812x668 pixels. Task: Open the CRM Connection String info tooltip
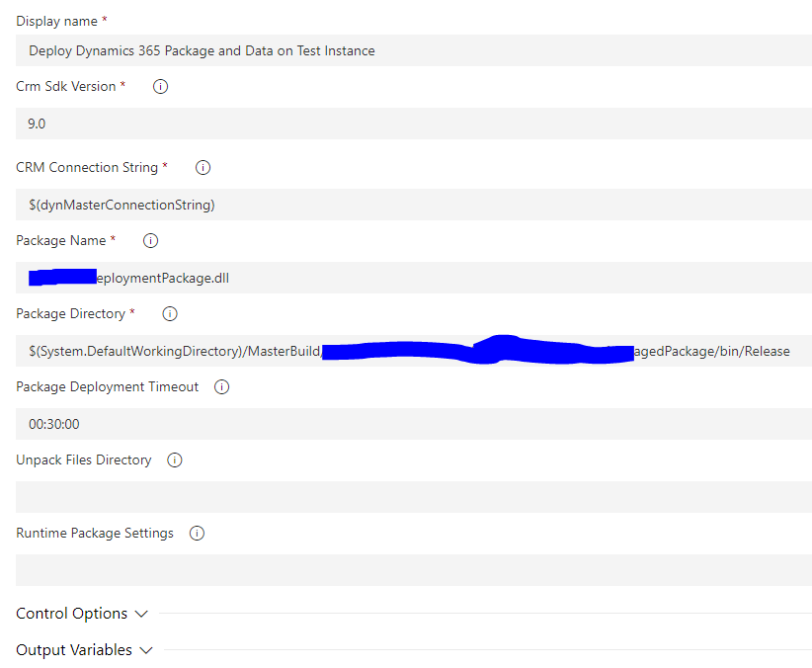(203, 167)
